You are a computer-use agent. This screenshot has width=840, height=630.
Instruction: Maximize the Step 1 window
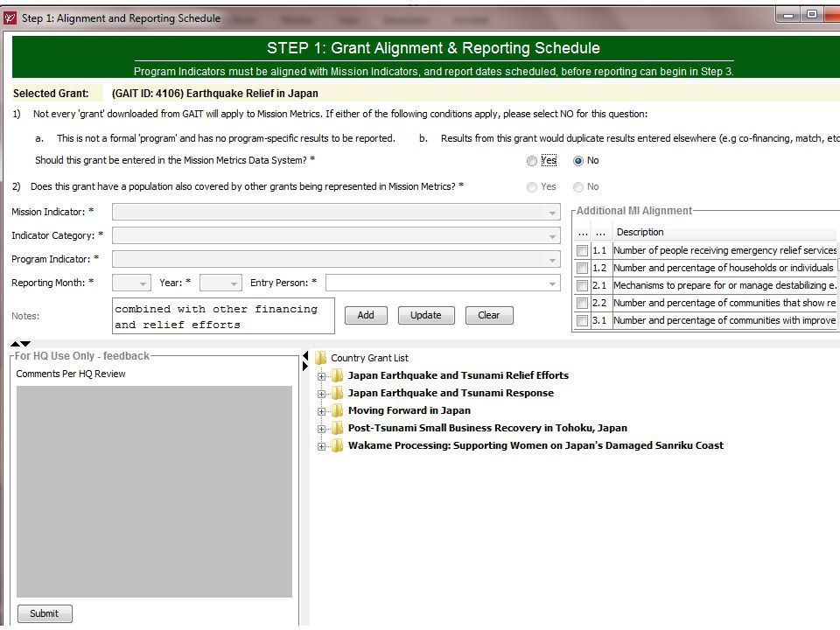tap(812, 15)
